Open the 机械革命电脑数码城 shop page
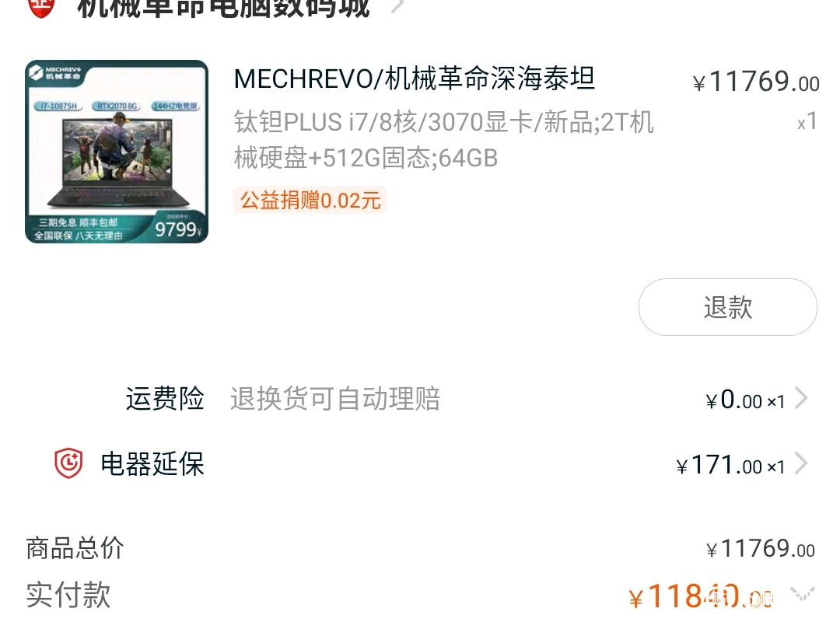Screen dimensions: 840x622 pyautogui.click(x=223, y=9)
